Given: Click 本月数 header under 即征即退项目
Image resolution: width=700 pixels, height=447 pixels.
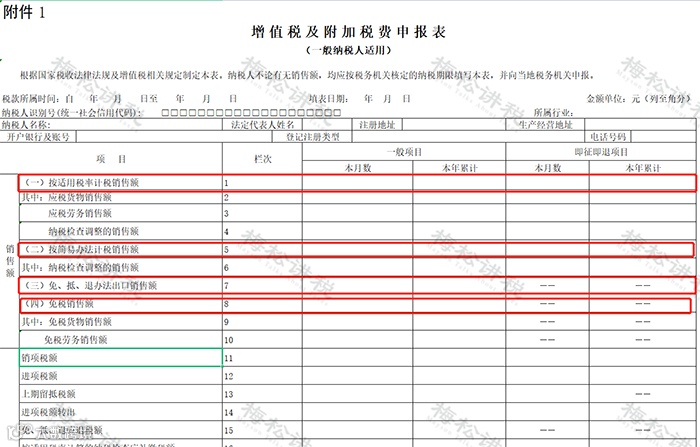Looking at the screenshot, I should click(x=547, y=168).
